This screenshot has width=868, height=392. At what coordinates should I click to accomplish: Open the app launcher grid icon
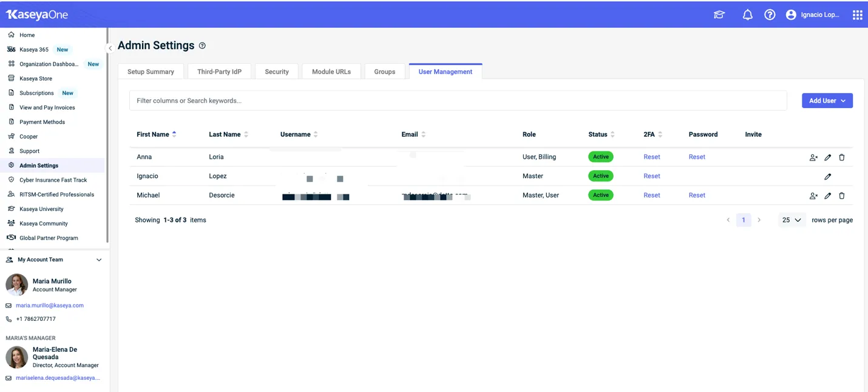pos(857,15)
